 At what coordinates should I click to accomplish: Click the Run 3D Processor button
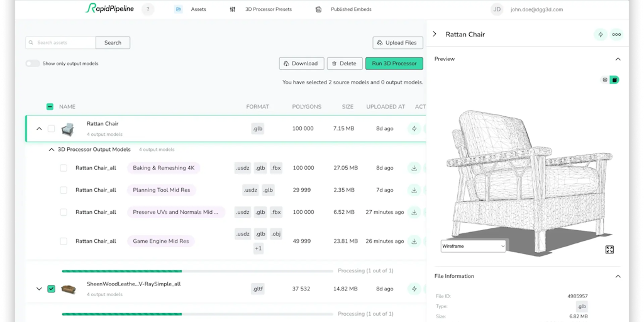point(394,64)
